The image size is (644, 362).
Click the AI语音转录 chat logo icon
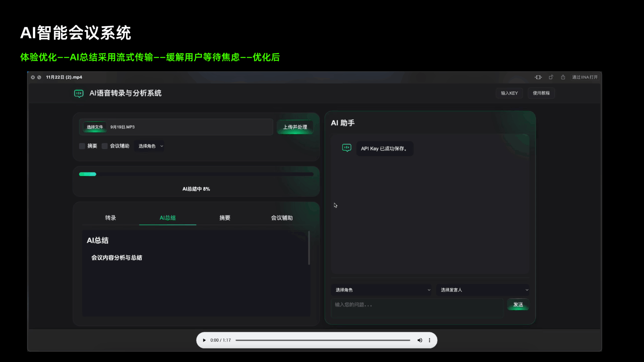tap(78, 93)
